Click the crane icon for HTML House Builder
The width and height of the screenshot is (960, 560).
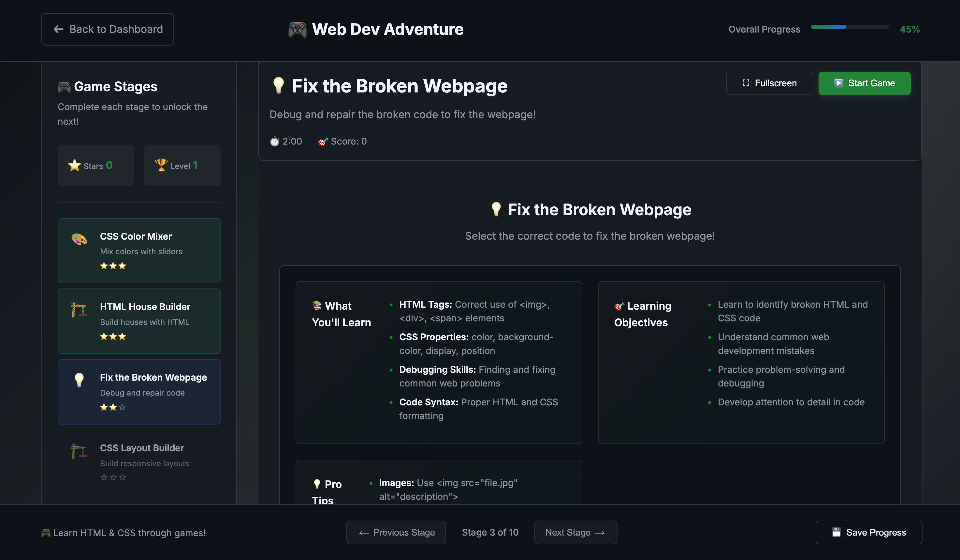click(79, 310)
